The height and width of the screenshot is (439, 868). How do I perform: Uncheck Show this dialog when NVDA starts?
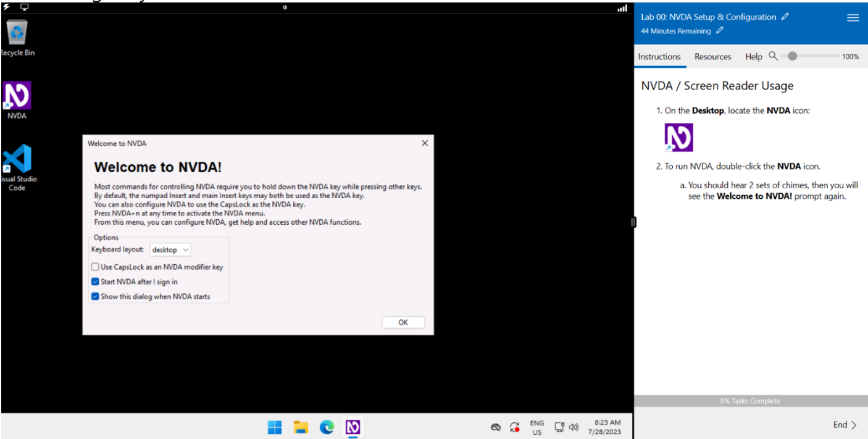95,296
